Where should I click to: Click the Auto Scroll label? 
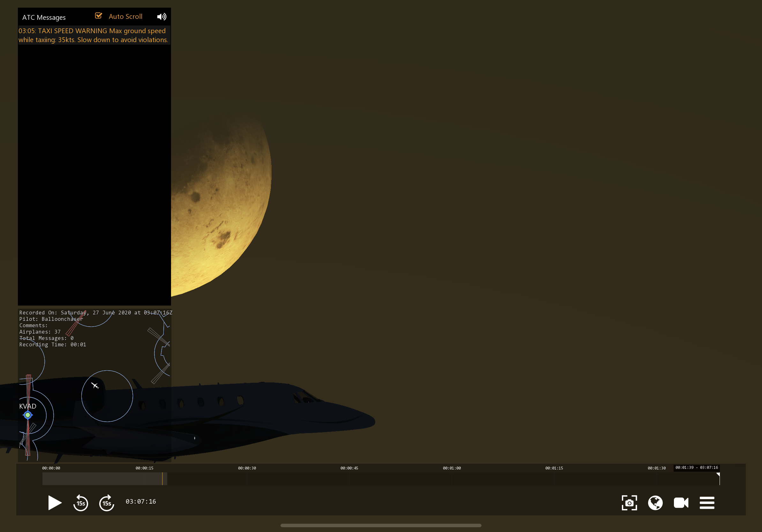[x=125, y=17]
